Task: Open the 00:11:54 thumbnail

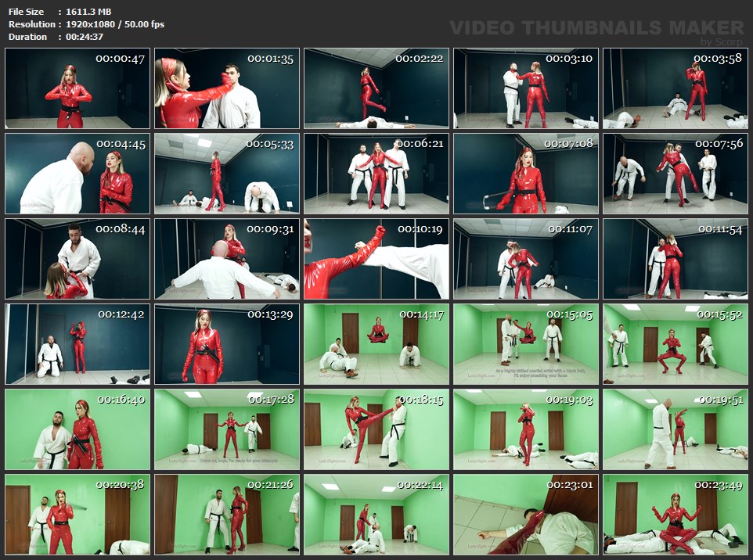Action: [x=675, y=259]
